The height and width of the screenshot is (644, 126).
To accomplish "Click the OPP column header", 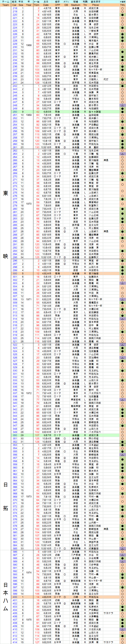I will [x=57, y=5].
